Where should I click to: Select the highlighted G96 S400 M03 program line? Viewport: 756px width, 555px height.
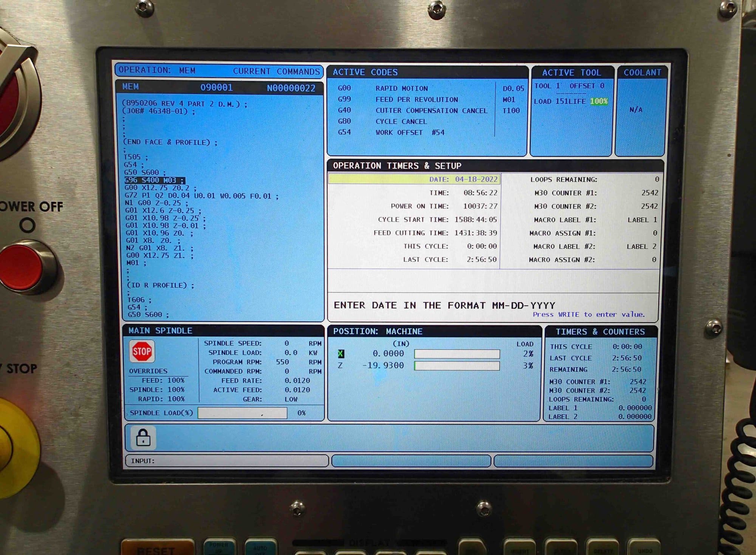click(x=155, y=180)
